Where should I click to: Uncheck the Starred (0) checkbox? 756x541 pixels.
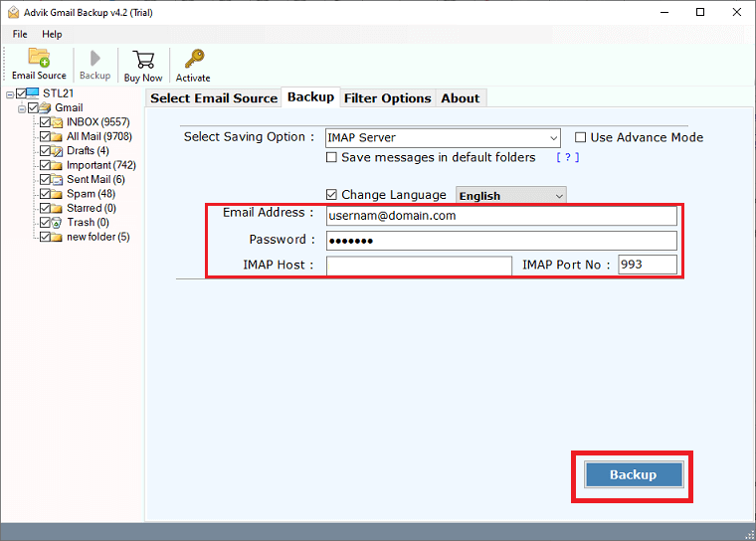pyautogui.click(x=45, y=208)
